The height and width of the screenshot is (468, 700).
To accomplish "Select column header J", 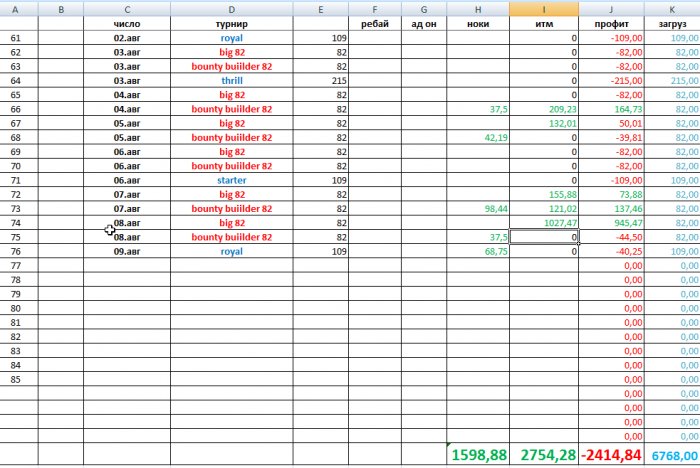I will (611, 9).
